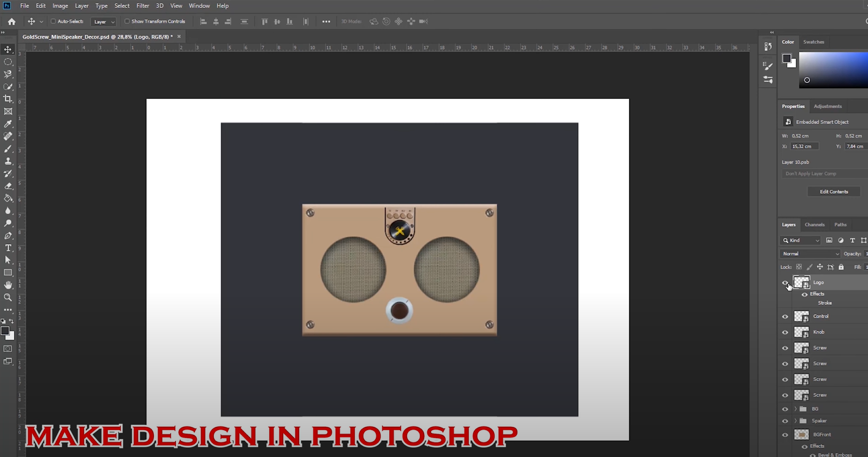
Task: Select the Horizontal Type tool
Action: point(8,248)
